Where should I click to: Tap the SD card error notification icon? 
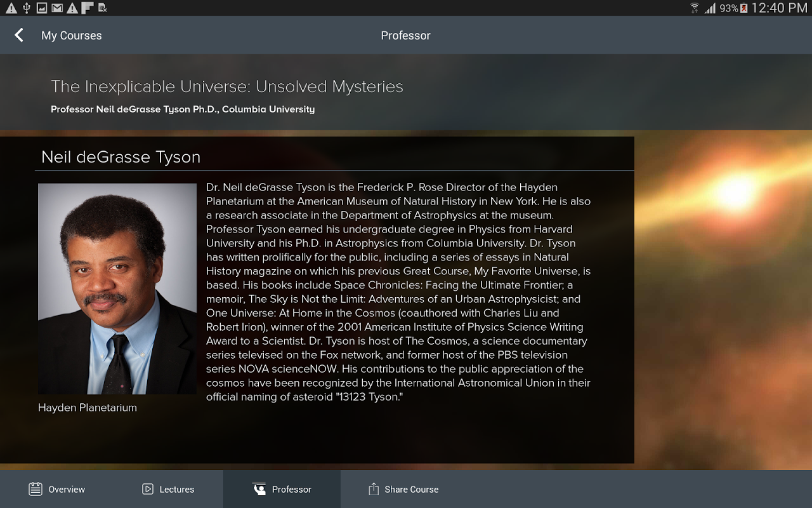click(103, 8)
